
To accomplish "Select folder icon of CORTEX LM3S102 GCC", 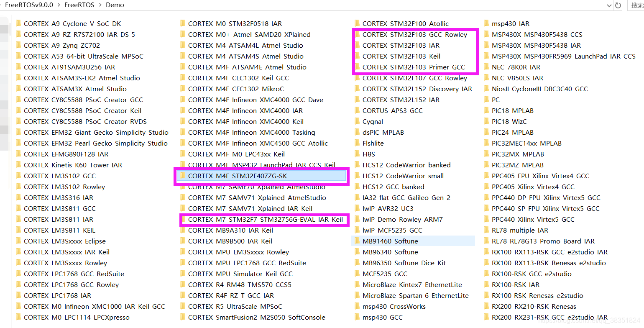I will 18,176.
